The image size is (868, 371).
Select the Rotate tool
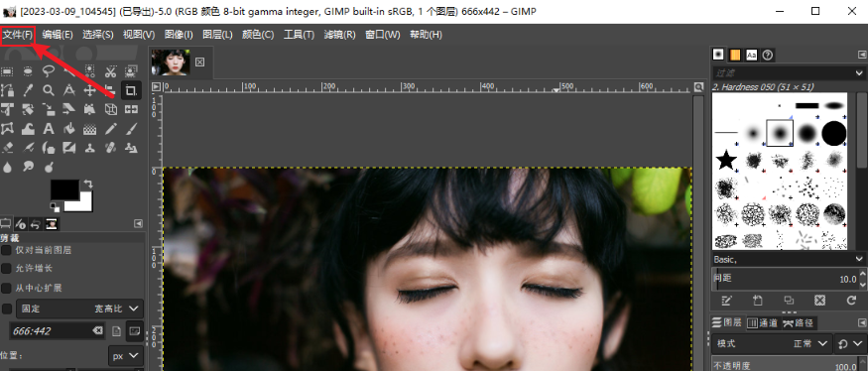click(x=28, y=109)
